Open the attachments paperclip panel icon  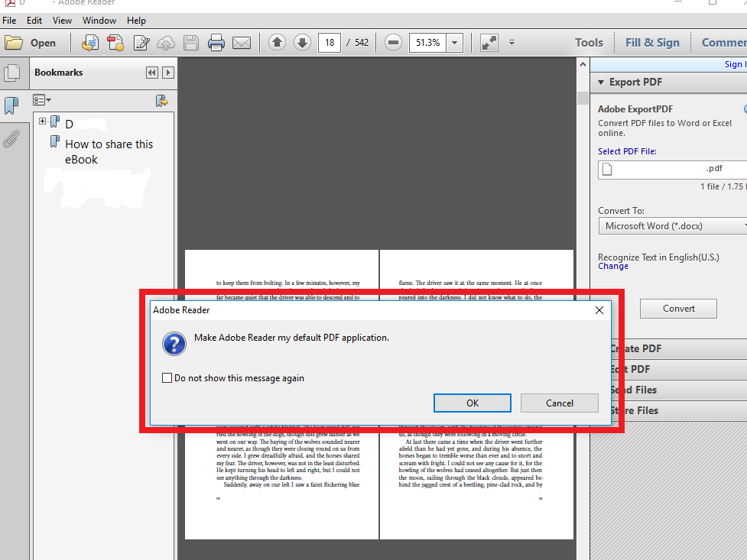(11, 138)
